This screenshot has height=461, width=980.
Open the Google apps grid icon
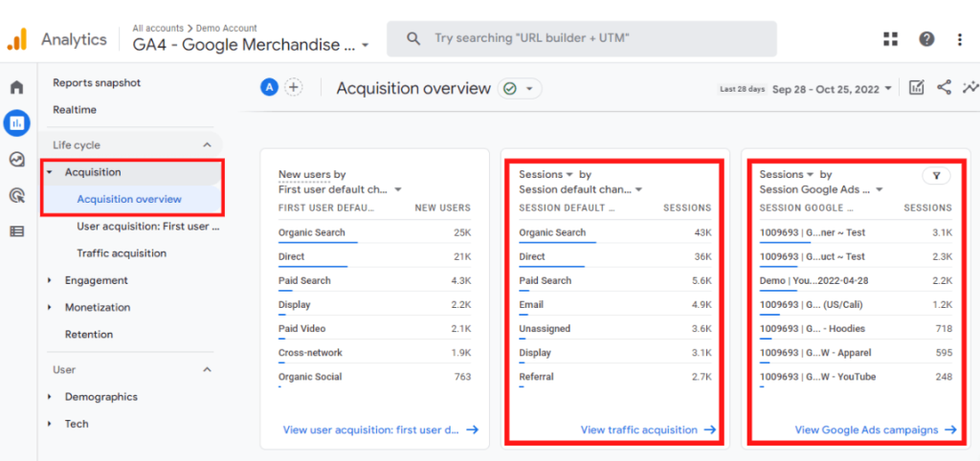pos(890,39)
